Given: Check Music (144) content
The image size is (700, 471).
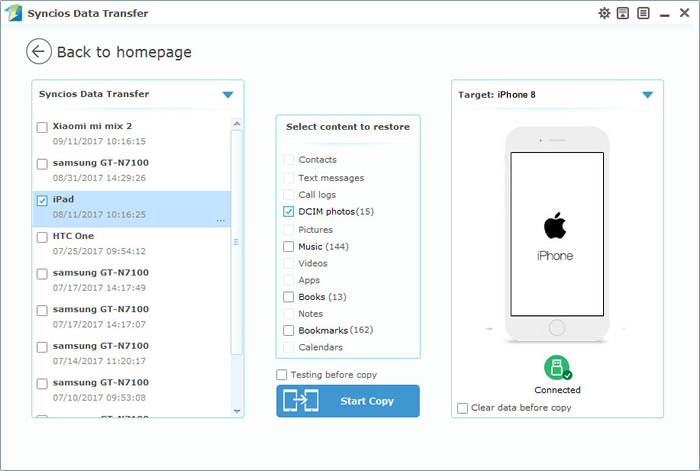Looking at the screenshot, I should coord(288,246).
